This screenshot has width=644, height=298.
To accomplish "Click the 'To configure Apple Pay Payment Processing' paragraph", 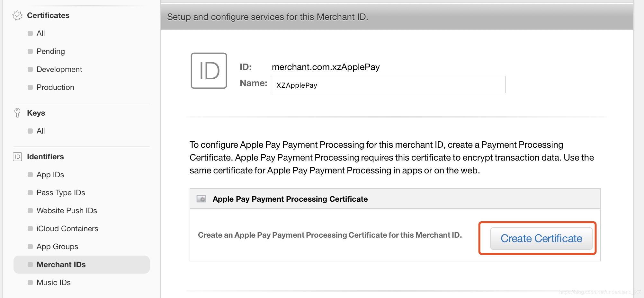I will (392, 158).
